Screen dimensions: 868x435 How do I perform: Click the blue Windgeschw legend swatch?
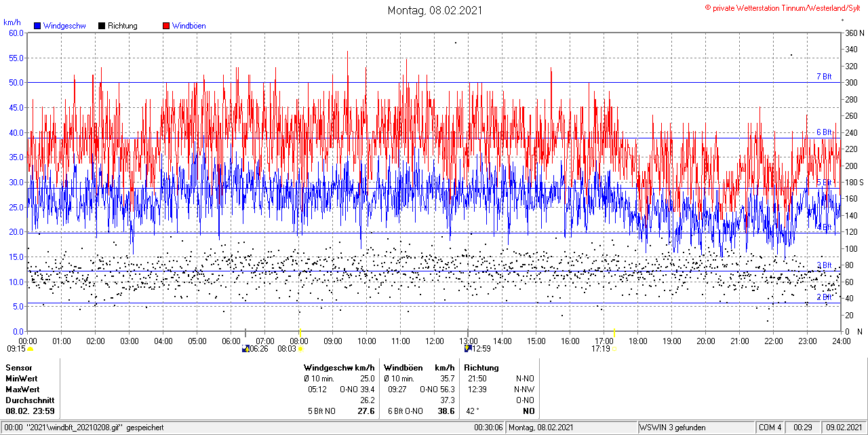point(37,26)
